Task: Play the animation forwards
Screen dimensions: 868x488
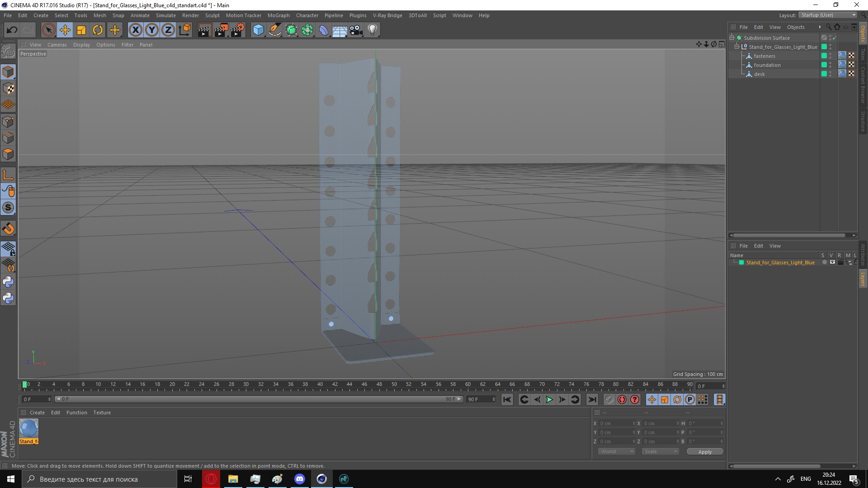Action: 549,399
